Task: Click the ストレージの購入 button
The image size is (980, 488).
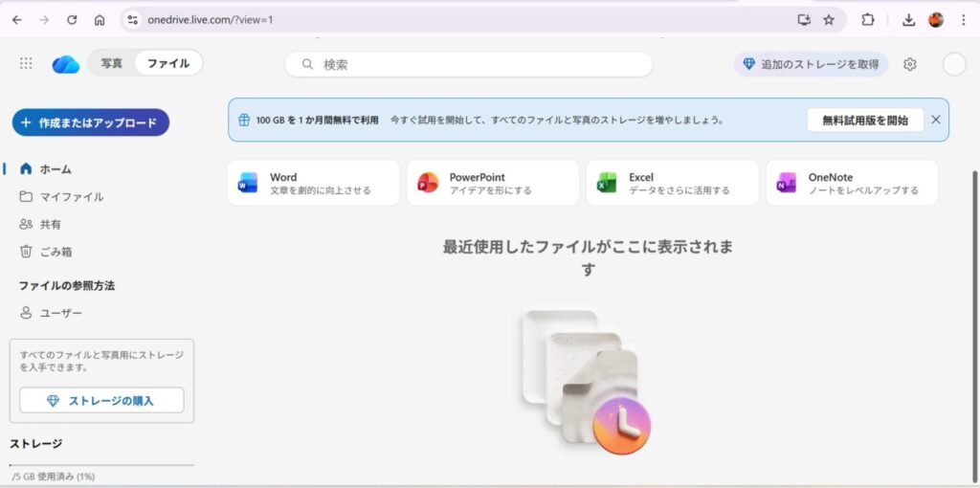Action: [101, 401]
